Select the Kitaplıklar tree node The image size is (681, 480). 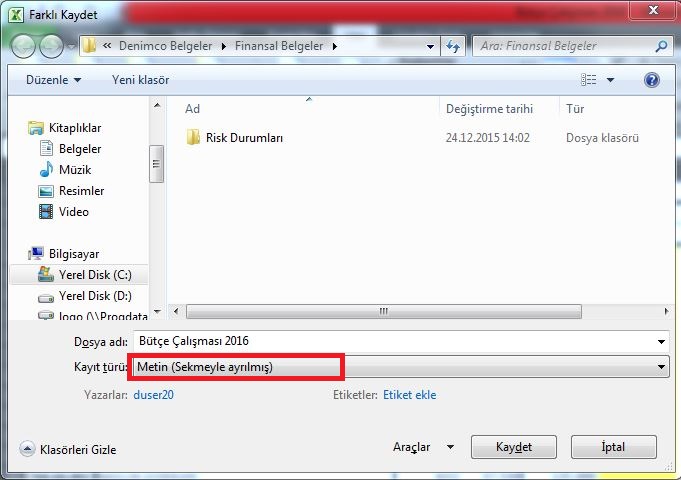pyautogui.click(x=75, y=128)
